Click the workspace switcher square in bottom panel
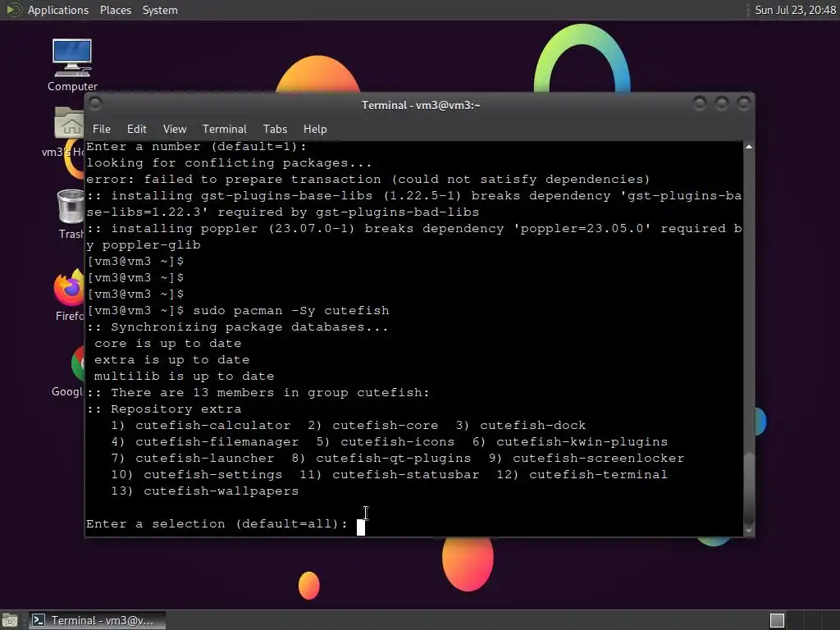 pyautogui.click(x=777, y=620)
